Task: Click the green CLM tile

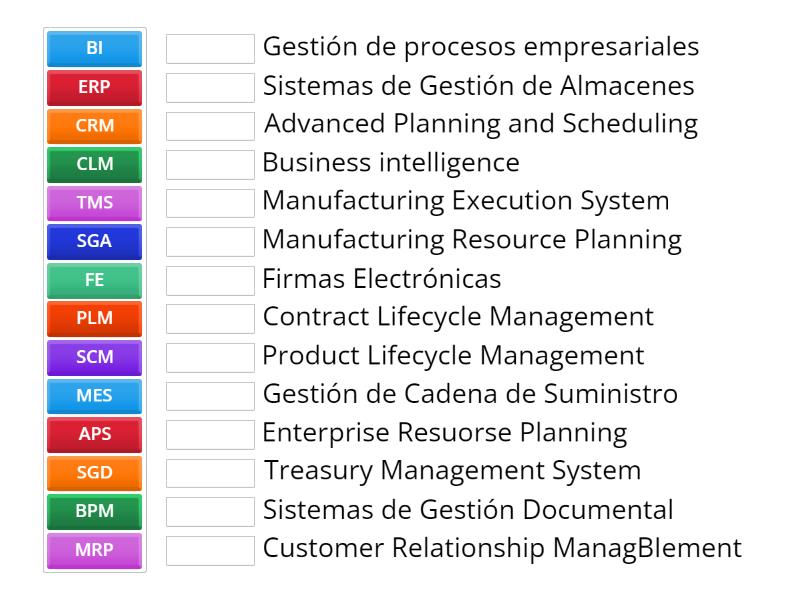Action: 95,164
